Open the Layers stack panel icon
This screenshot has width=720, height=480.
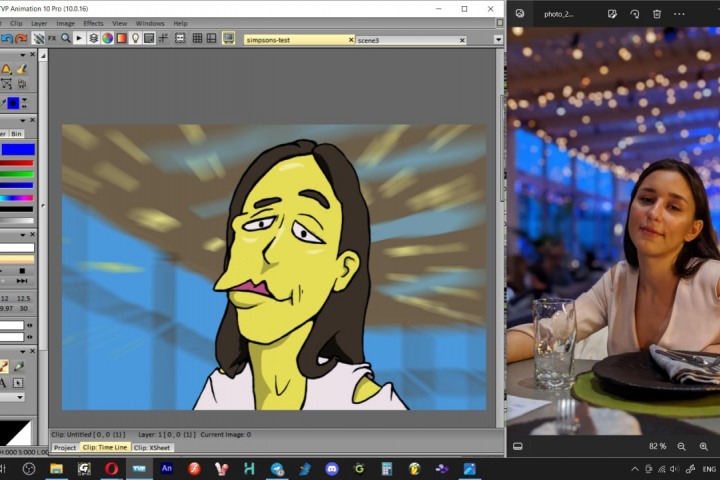93,38
